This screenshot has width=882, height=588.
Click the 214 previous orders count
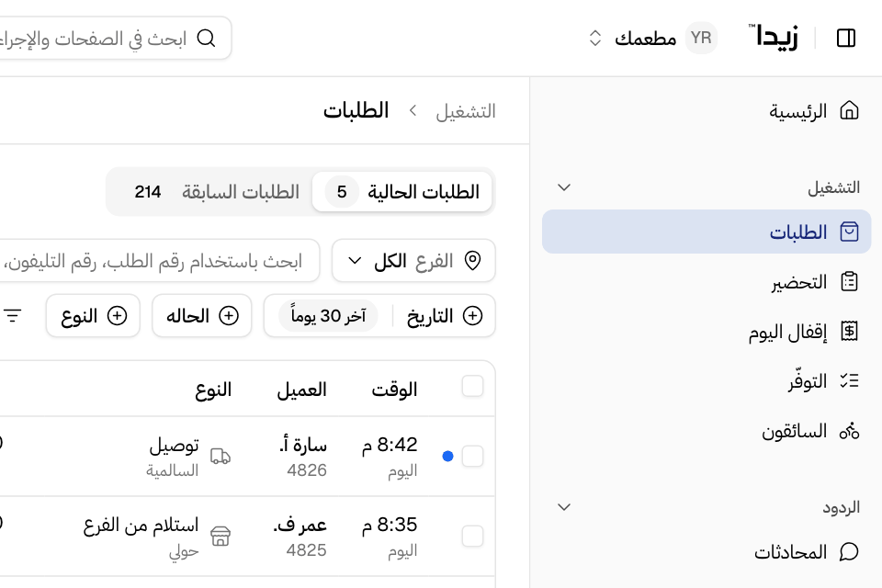point(147,192)
